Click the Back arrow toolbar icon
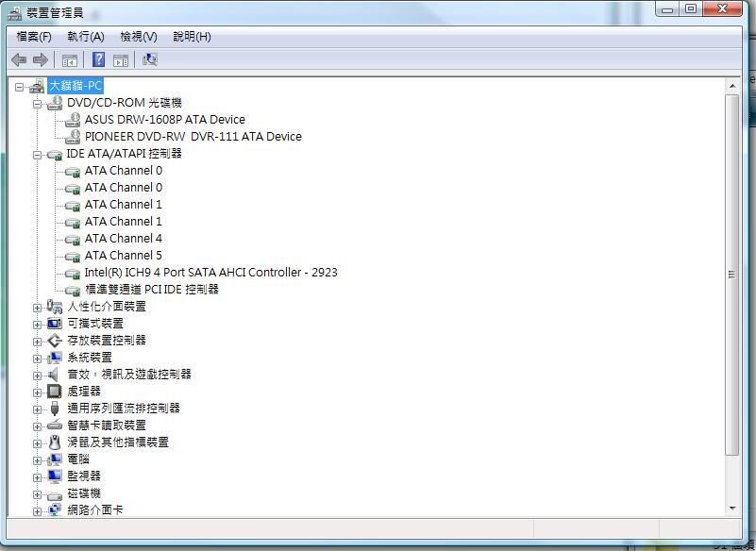The height and width of the screenshot is (551, 756). pos(19,59)
